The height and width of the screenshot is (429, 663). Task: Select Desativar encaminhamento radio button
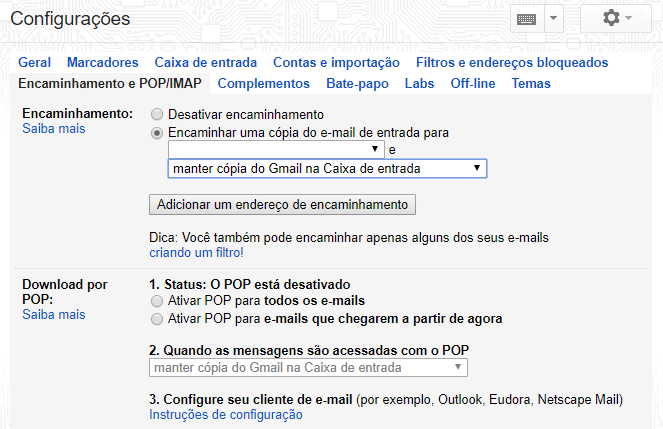coord(157,115)
